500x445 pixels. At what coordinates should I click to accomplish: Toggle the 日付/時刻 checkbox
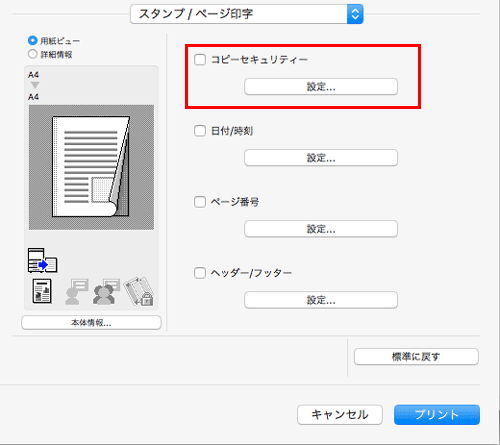pyautogui.click(x=200, y=131)
